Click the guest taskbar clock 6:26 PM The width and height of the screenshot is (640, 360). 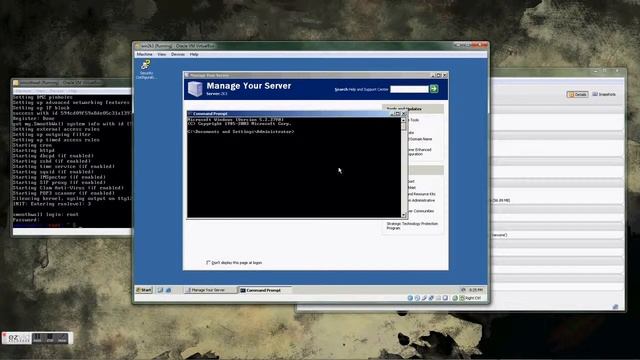click(x=476, y=289)
